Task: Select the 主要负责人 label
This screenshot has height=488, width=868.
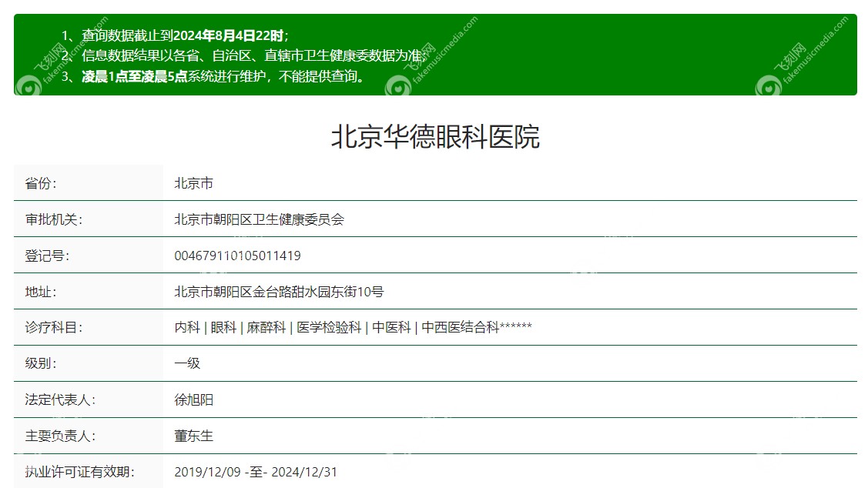Action: tap(60, 436)
